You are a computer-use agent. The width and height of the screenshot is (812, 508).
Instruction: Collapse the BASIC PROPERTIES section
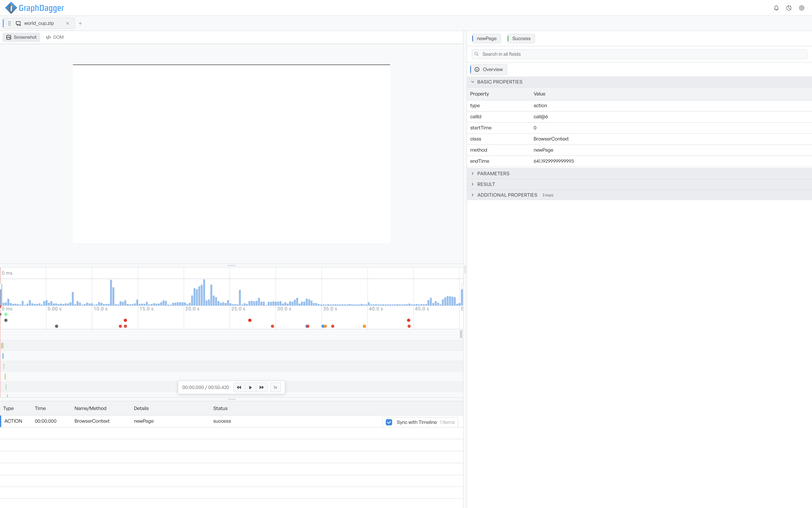click(x=639, y=82)
